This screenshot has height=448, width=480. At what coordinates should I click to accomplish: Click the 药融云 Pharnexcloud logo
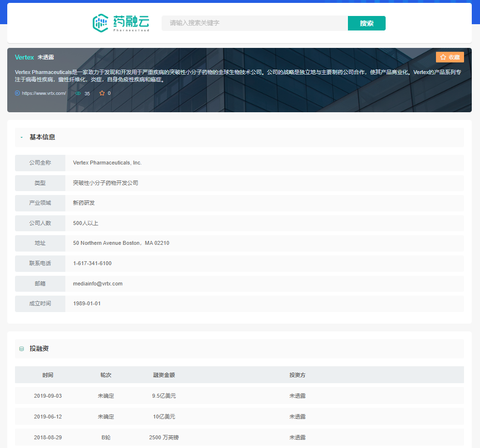(121, 23)
